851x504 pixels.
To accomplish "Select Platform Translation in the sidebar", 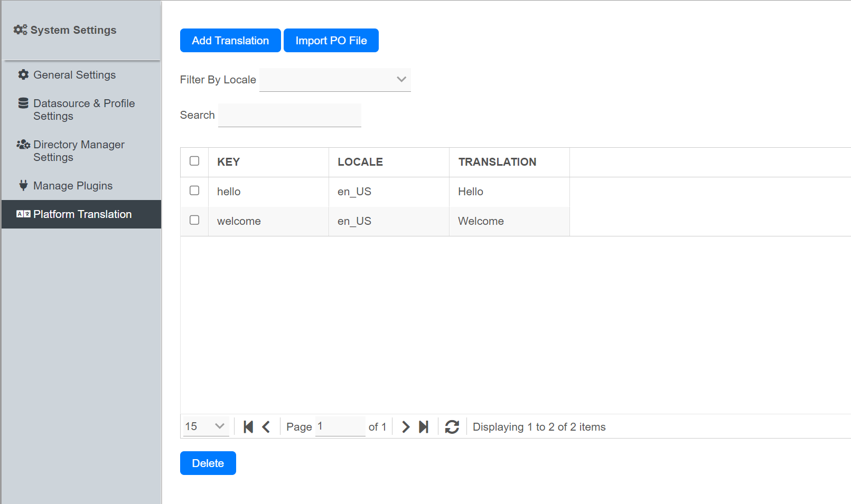I will [82, 214].
